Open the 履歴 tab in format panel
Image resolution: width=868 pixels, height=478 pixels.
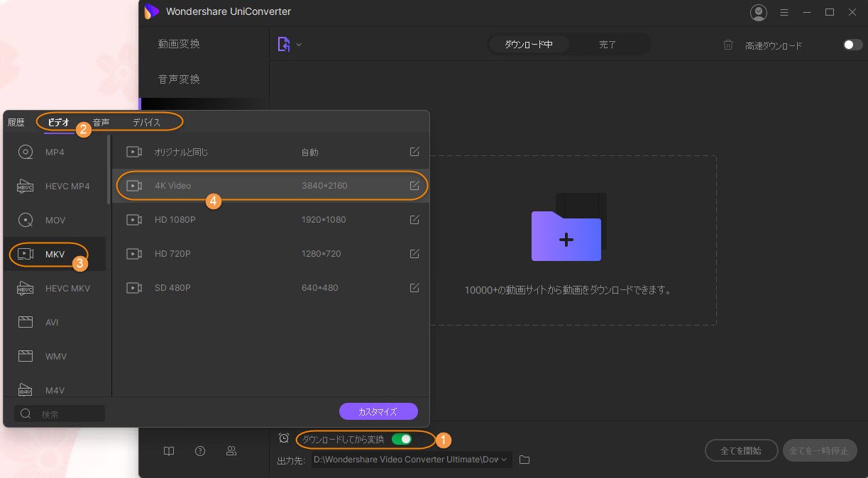(16, 123)
